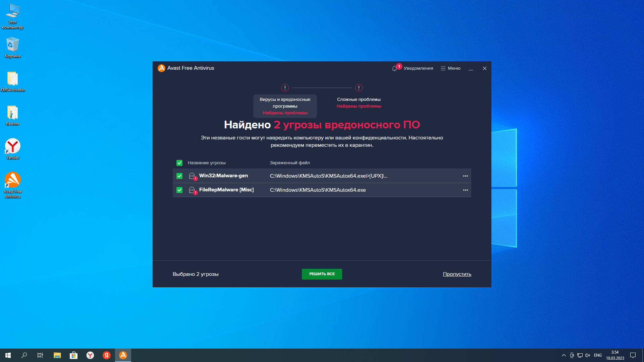Image resolution: width=644 pixels, height=362 pixels.
Task: Open Task View in taskbar
Action: pyautogui.click(x=40, y=355)
